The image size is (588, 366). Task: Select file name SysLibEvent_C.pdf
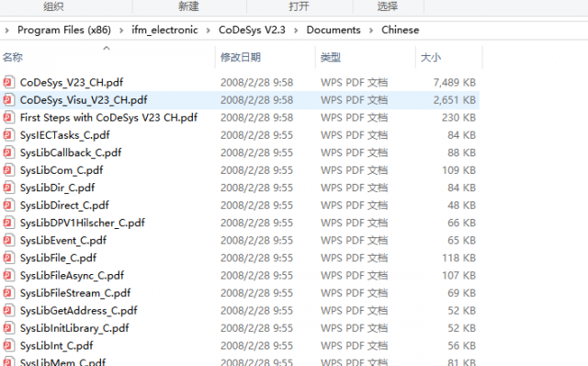point(63,241)
